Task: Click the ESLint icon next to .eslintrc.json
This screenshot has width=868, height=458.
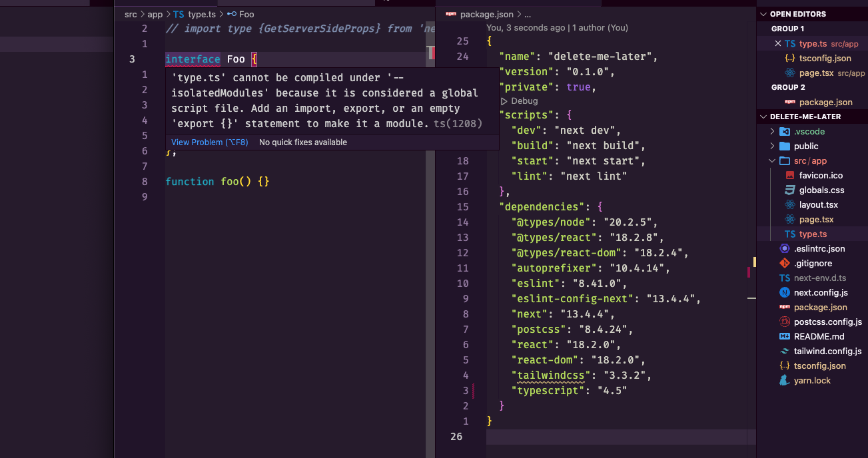Action: [783, 248]
